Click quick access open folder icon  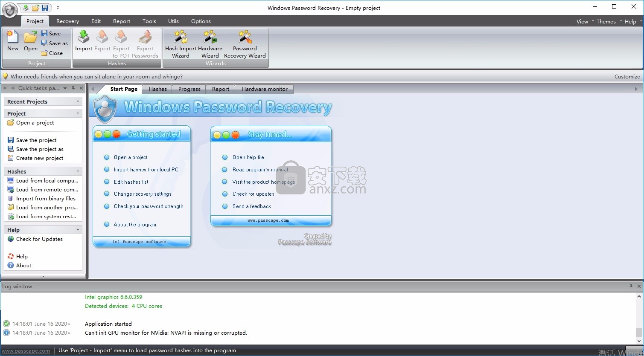click(x=35, y=8)
